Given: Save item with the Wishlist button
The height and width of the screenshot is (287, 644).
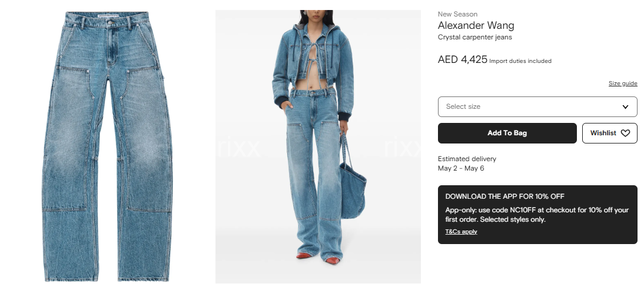Looking at the screenshot, I should click(x=609, y=133).
